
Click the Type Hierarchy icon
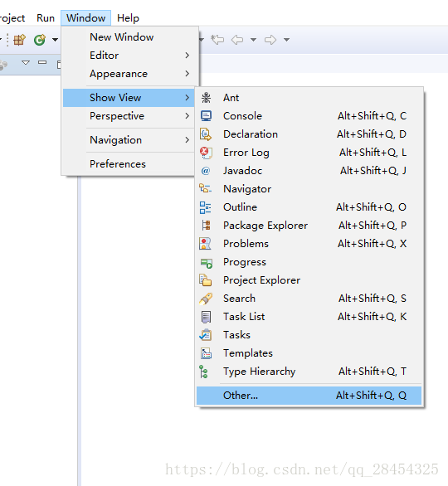(x=204, y=372)
